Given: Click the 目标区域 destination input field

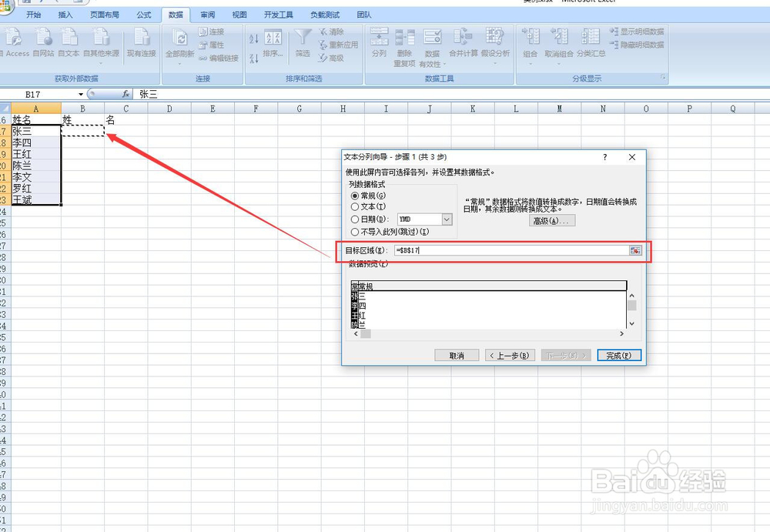Looking at the screenshot, I should [x=511, y=250].
